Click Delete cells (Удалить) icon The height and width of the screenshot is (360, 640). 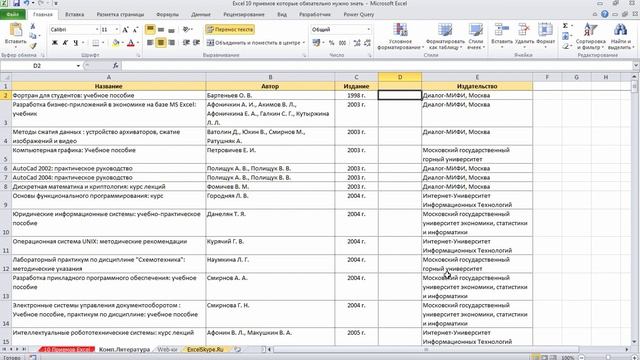524,30
